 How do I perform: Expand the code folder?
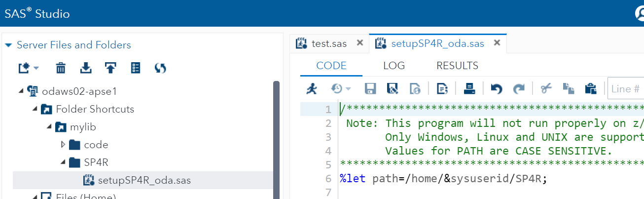click(x=63, y=145)
